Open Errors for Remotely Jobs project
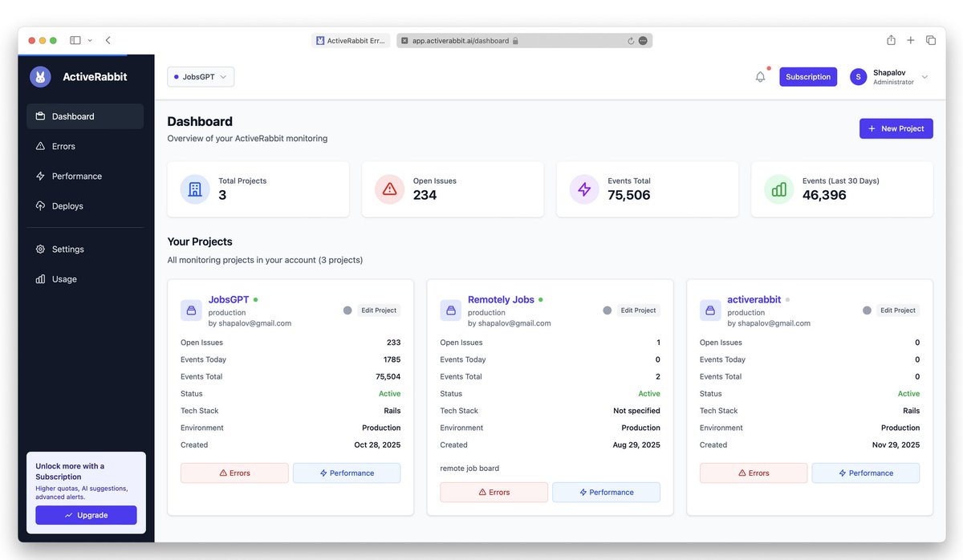The width and height of the screenshot is (963, 560). 494,493
